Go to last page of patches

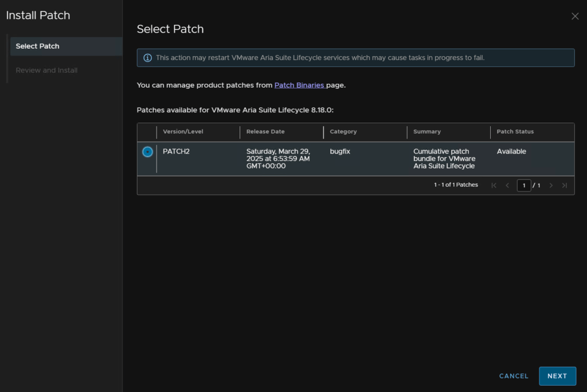point(564,185)
